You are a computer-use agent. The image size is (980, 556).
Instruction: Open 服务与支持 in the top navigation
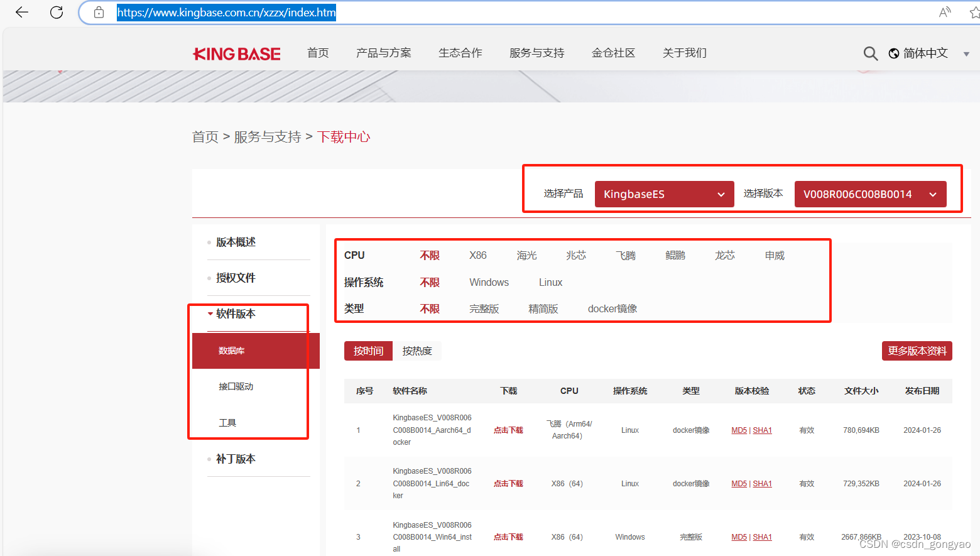537,53
